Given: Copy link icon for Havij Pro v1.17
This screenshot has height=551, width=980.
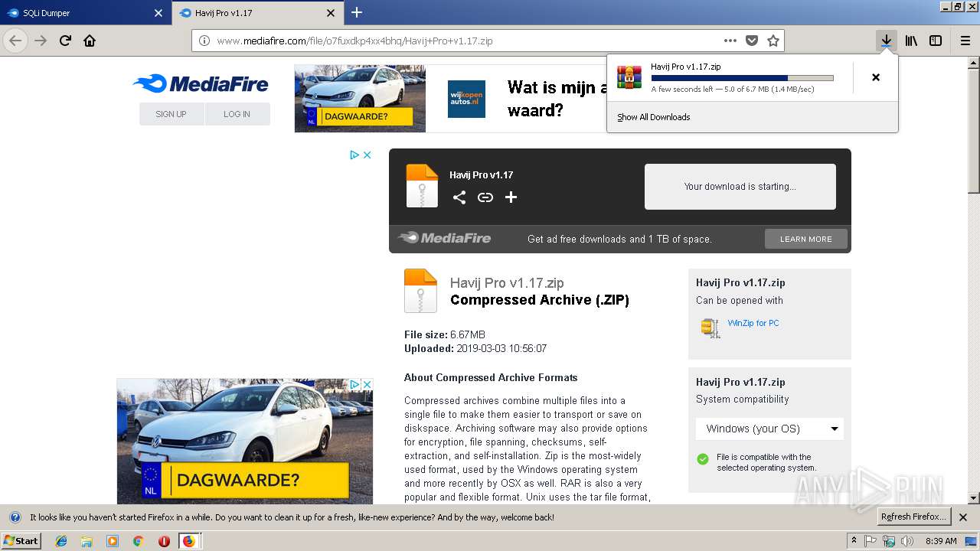Looking at the screenshot, I should click(485, 197).
